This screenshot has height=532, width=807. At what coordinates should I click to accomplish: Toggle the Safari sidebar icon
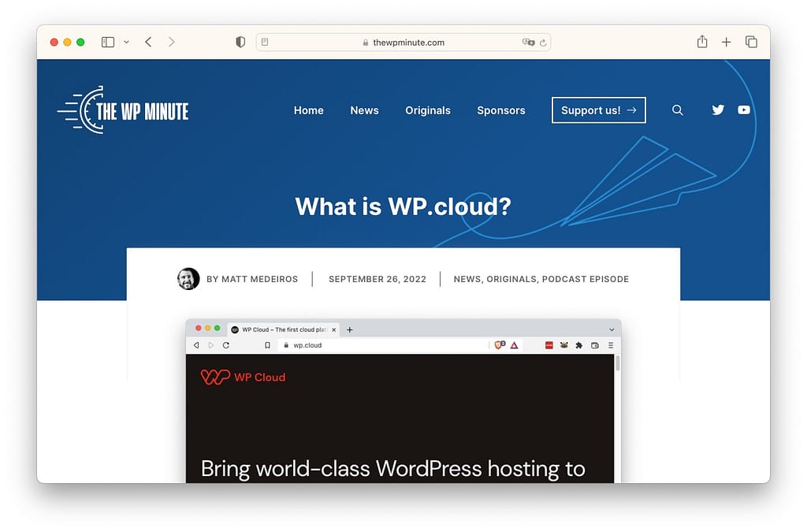pos(107,43)
